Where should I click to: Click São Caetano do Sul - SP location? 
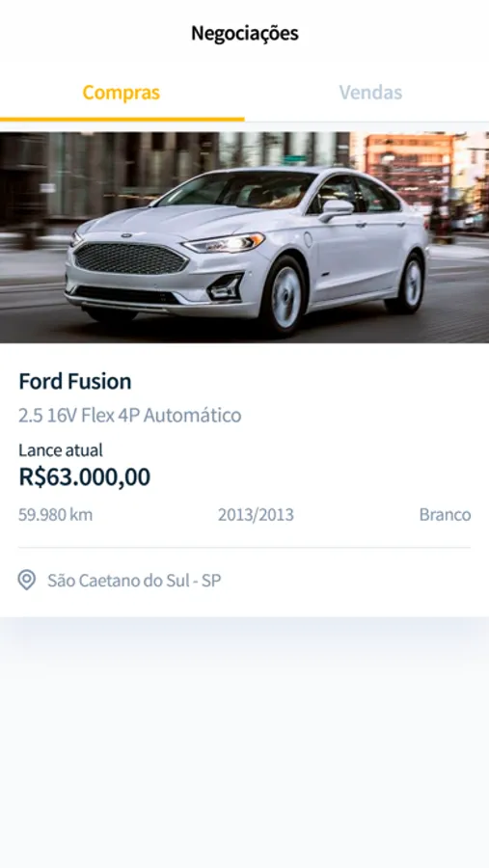[x=134, y=581]
